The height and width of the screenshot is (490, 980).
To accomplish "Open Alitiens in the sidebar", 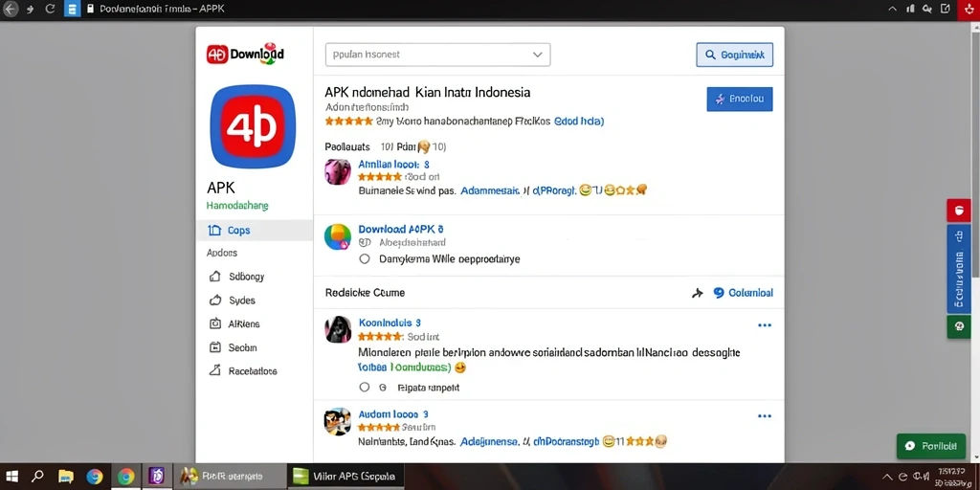I will (244, 323).
